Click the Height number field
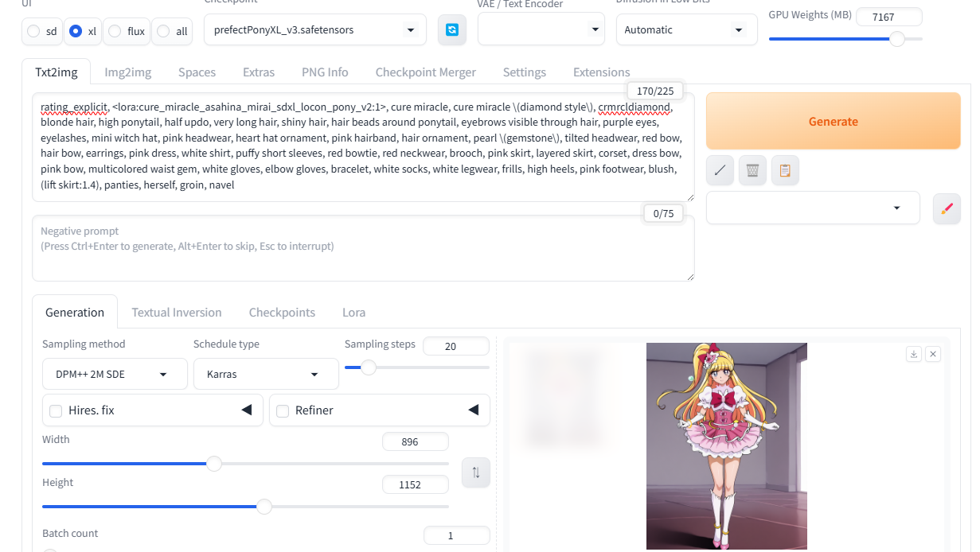The image size is (980, 552). pos(416,485)
